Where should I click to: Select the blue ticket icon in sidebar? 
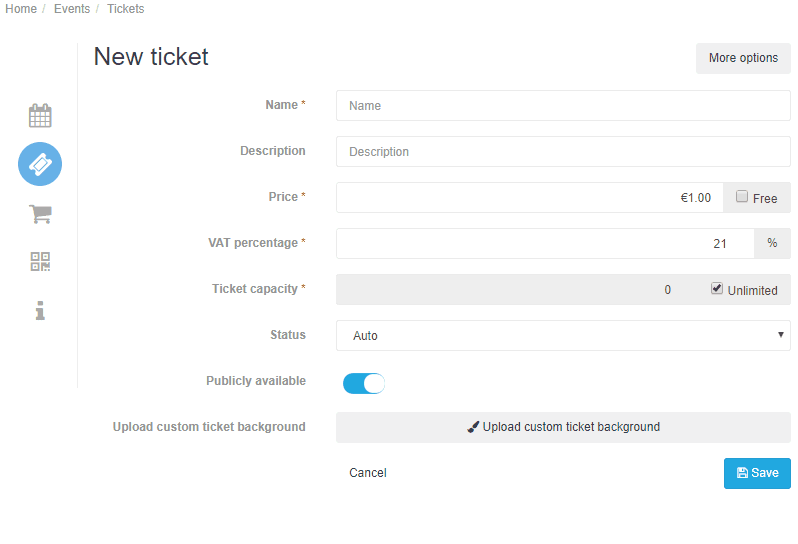pos(40,164)
